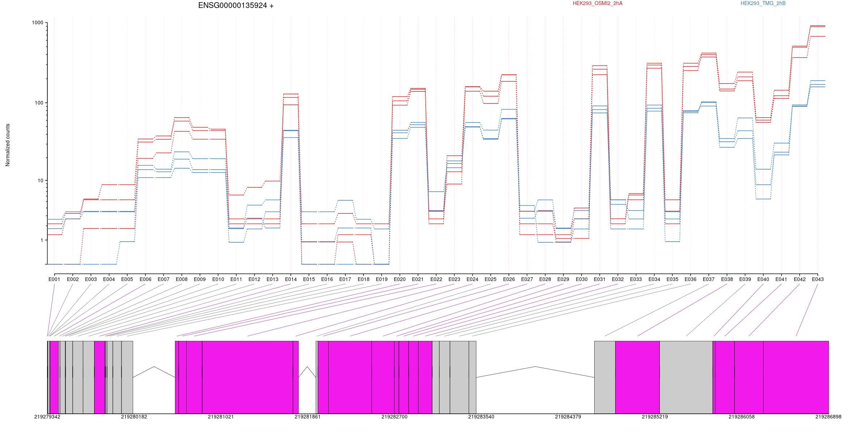
Task: Click y-axis tick value 1000
Action: click(x=37, y=22)
